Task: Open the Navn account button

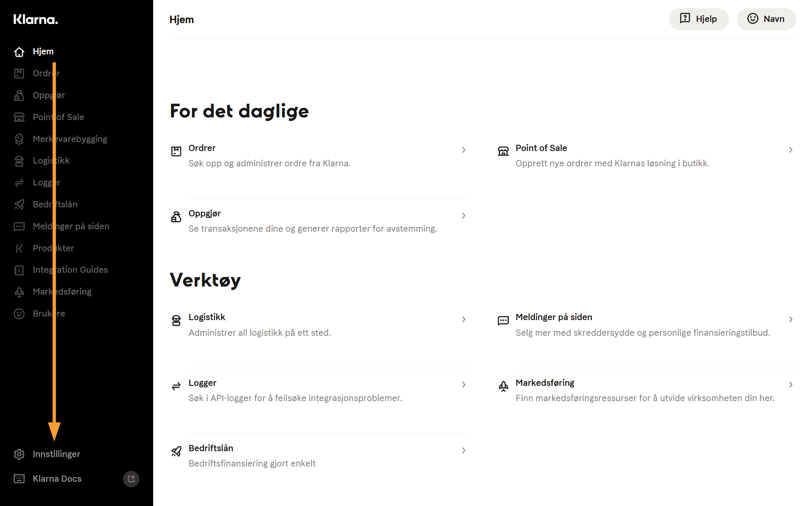Action: [x=766, y=19]
